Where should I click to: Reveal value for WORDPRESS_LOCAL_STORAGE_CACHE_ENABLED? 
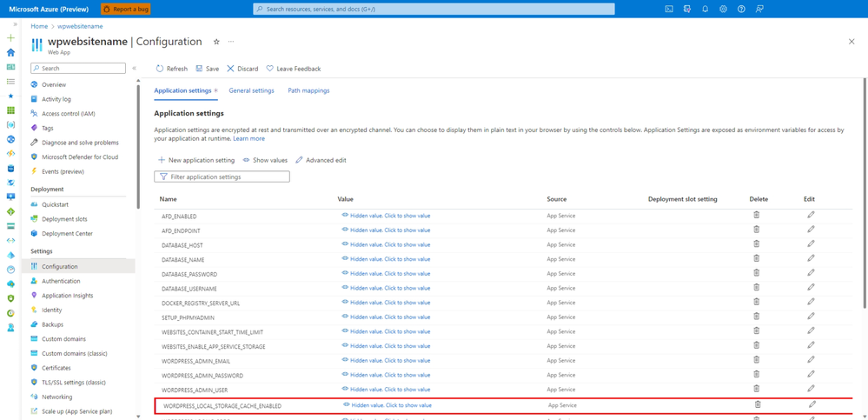click(x=387, y=405)
